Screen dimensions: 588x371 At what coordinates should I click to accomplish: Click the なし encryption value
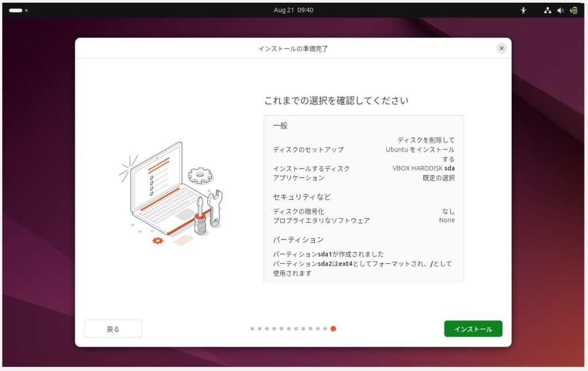(x=448, y=211)
